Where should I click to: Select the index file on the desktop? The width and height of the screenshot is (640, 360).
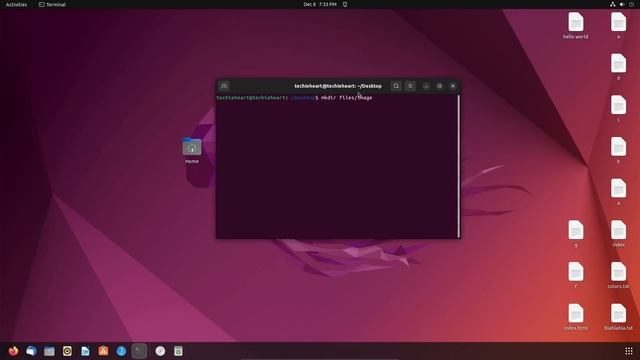618,234
